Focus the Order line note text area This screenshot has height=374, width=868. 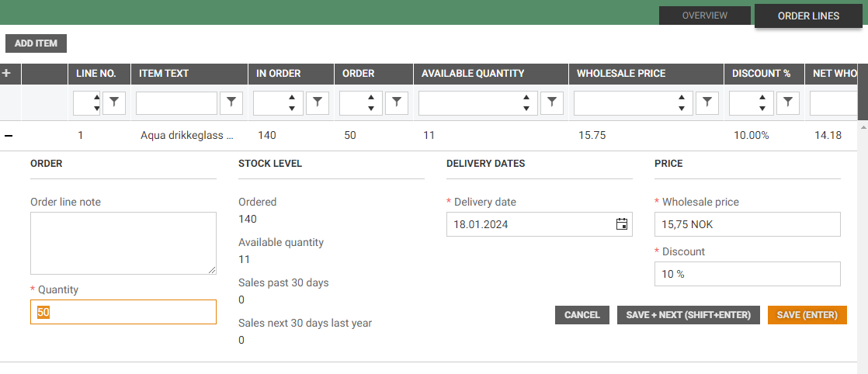click(x=123, y=243)
